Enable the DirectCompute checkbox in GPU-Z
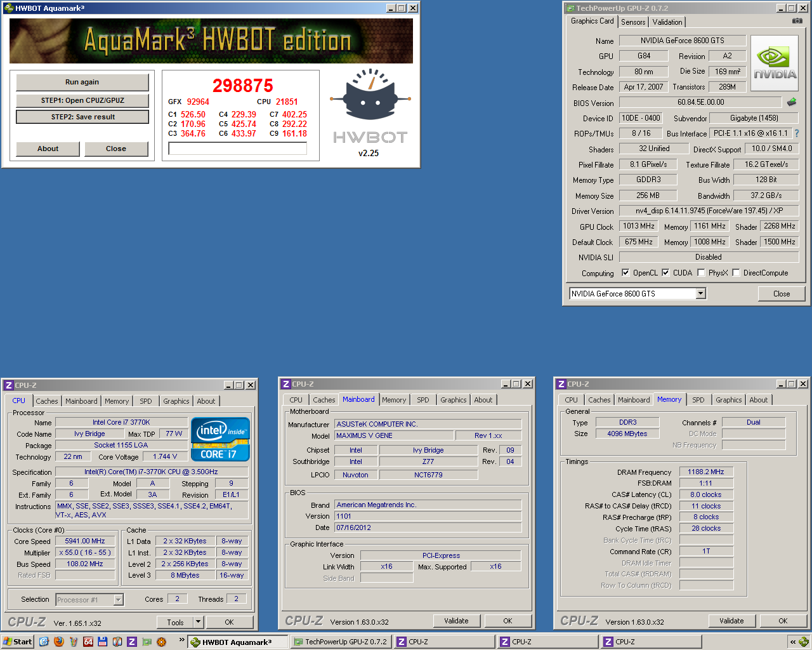 736,273
